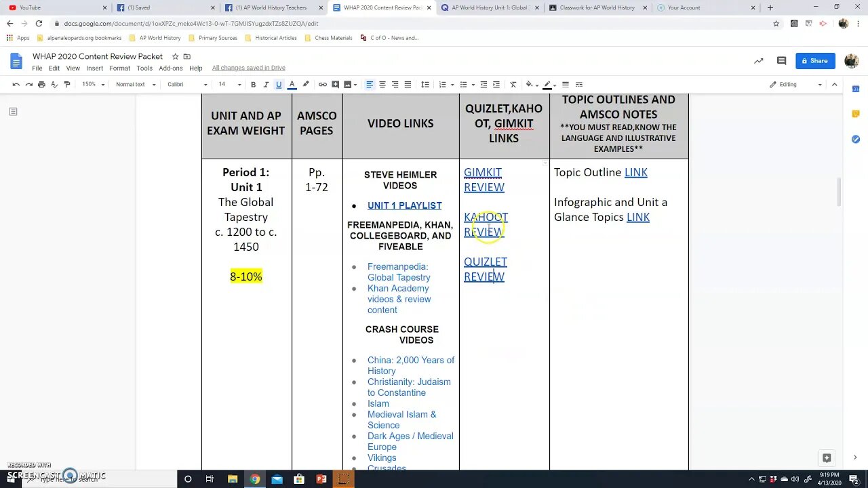Decrease the paragraph indent

(x=484, y=85)
